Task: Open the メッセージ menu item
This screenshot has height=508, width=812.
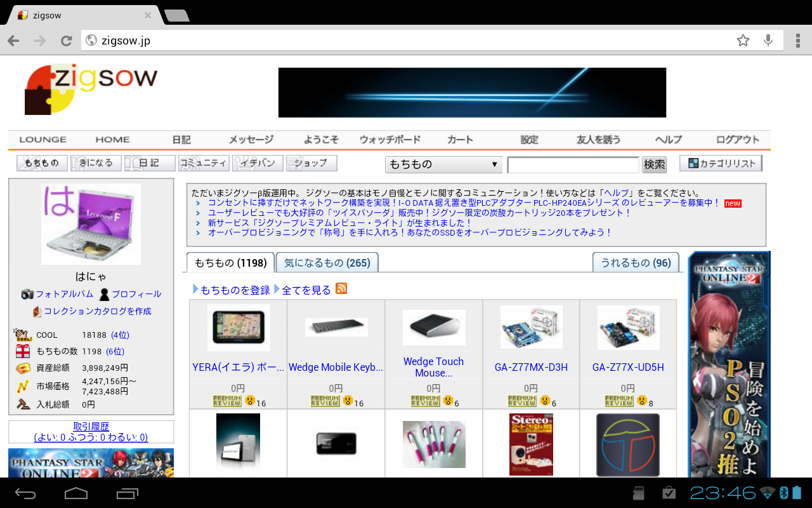Action: click(251, 140)
